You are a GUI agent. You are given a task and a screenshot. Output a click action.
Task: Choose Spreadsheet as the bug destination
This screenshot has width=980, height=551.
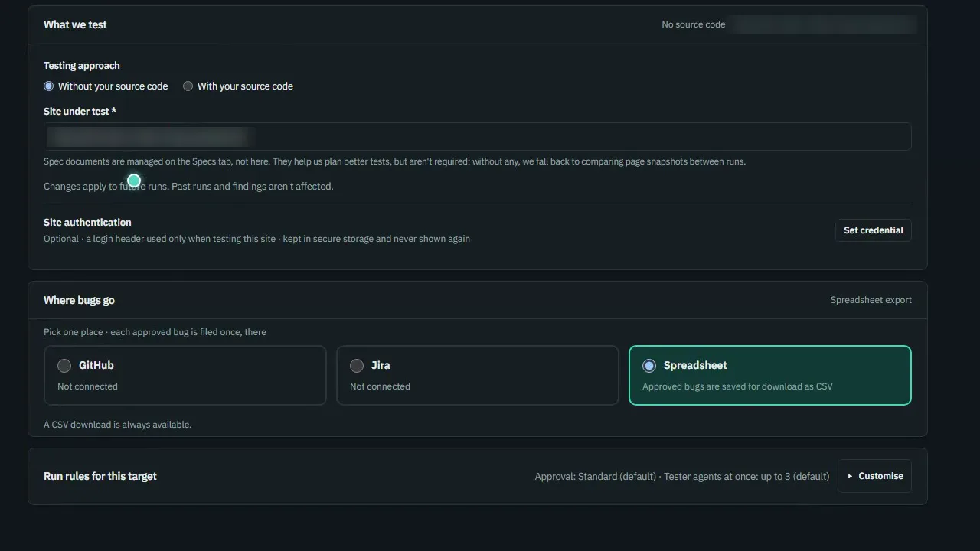tap(770, 375)
